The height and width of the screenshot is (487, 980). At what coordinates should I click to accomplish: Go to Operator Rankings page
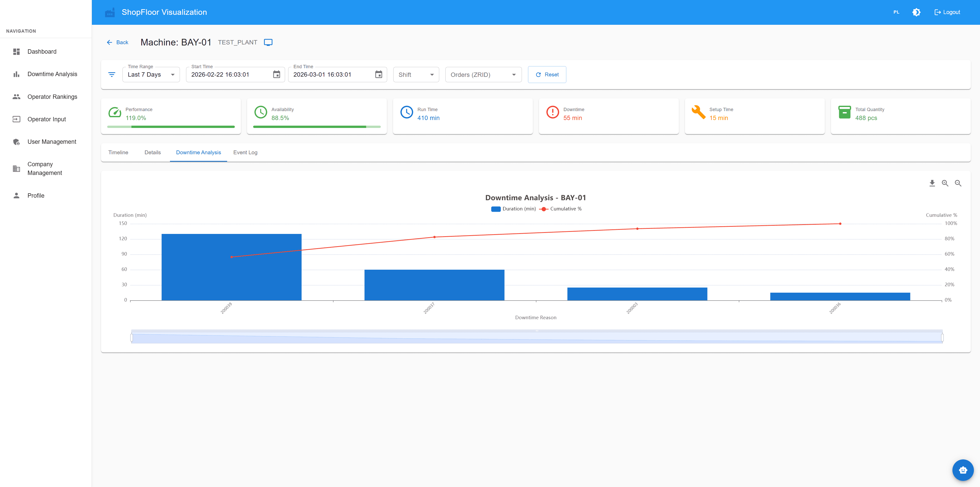coord(46,97)
